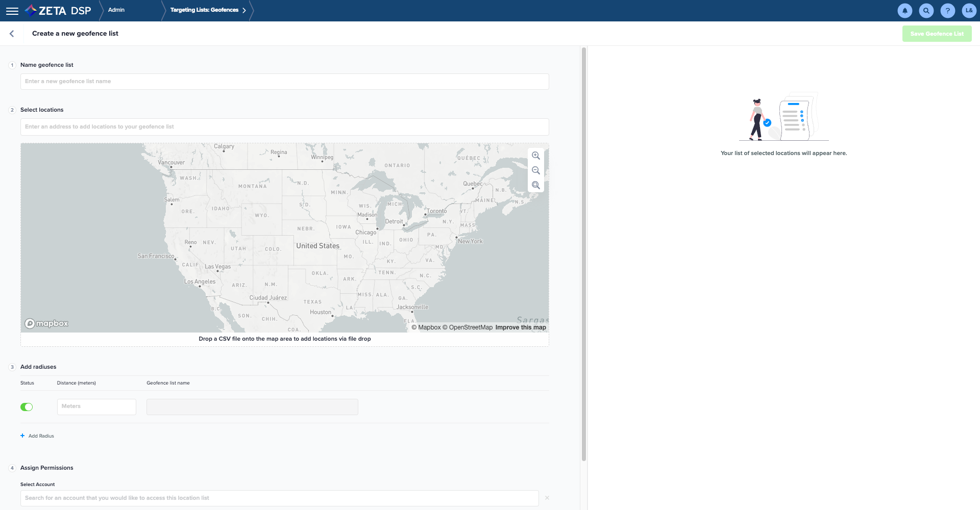Clear the selected account field
980x510 pixels.
click(547, 498)
